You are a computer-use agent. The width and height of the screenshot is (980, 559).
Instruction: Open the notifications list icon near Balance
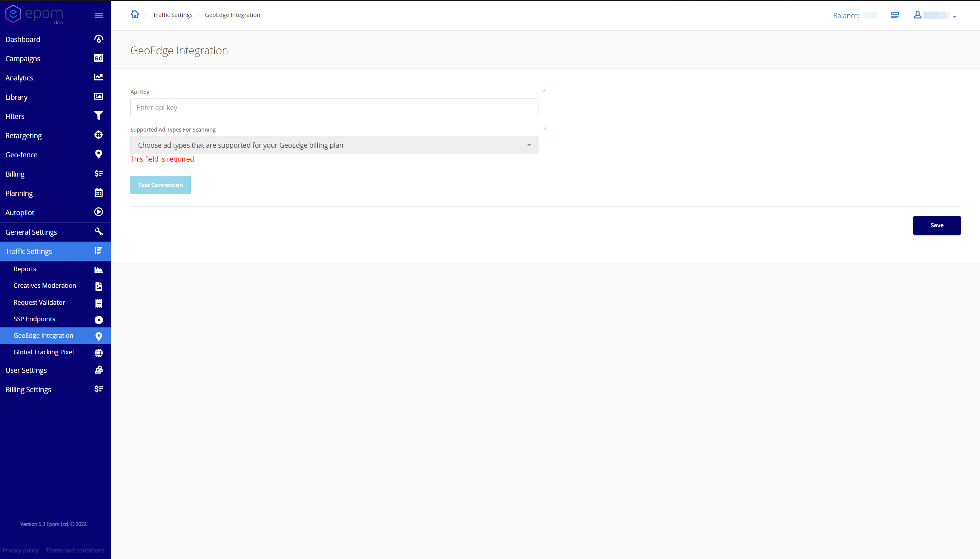click(895, 15)
